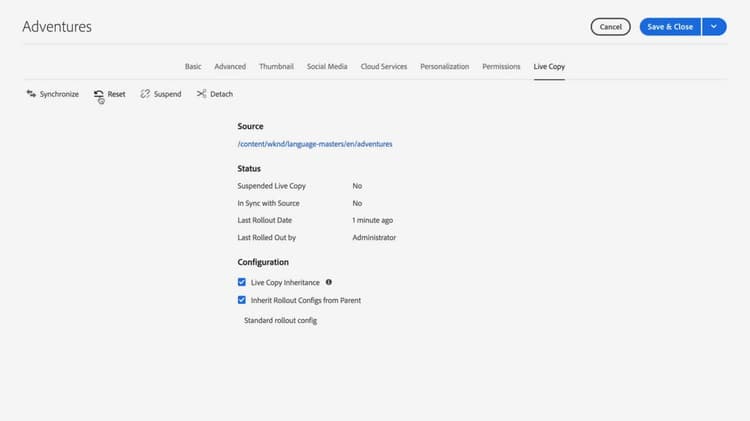Viewport: 750px width, 421px height.
Task: Open the Advanced tab
Action: pos(230,66)
